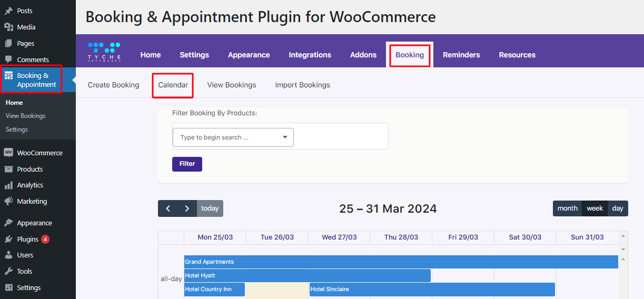Open the Integrations tab
Viewport: 644px width, 299px height.
pos(310,55)
